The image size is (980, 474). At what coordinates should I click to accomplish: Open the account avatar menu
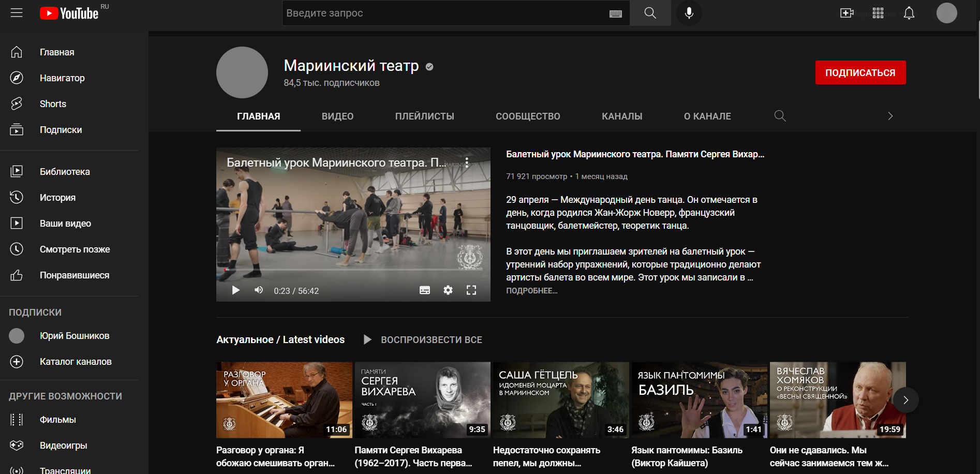[x=947, y=13]
